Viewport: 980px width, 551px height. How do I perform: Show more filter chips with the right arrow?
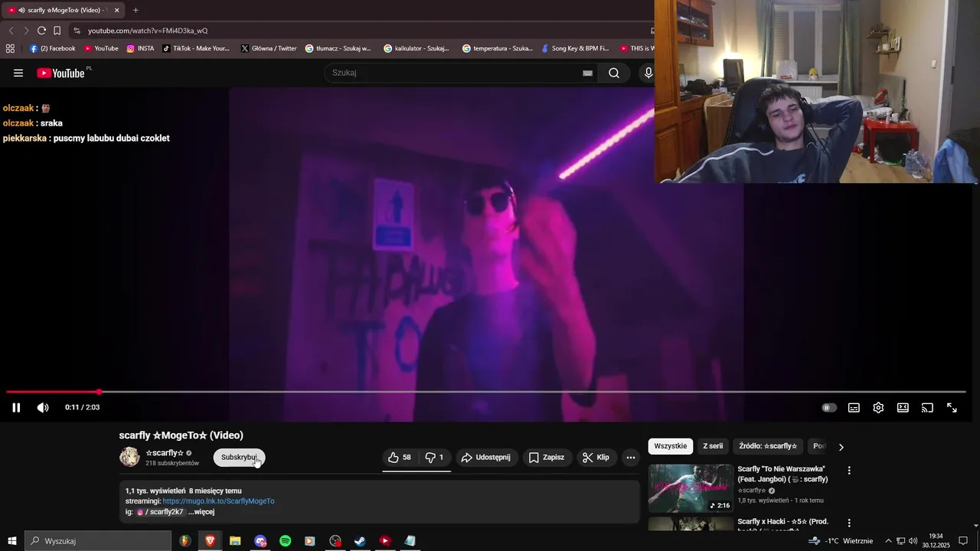click(841, 447)
